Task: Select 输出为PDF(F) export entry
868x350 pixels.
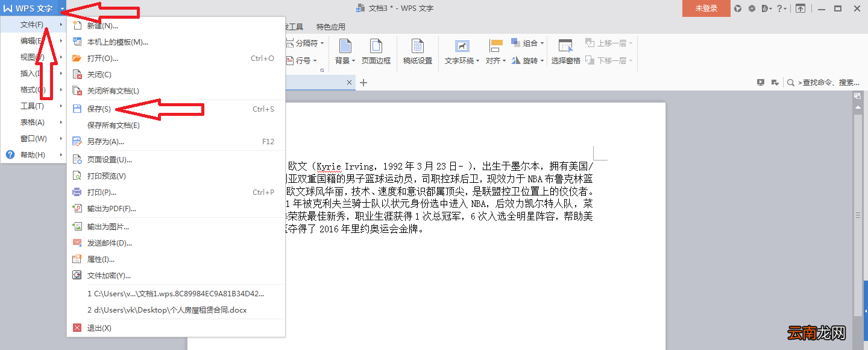Action: click(175, 209)
